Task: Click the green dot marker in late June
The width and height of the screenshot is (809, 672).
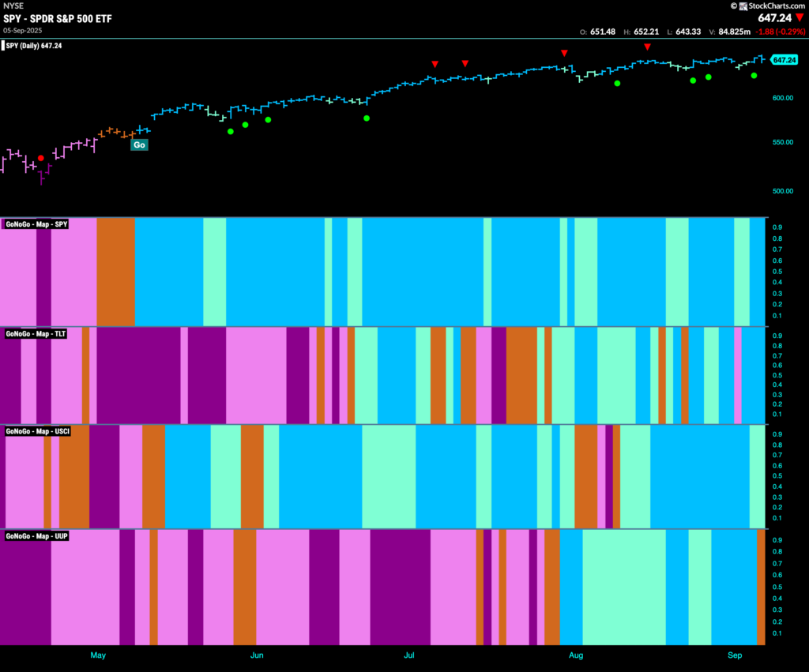Action: [x=367, y=118]
